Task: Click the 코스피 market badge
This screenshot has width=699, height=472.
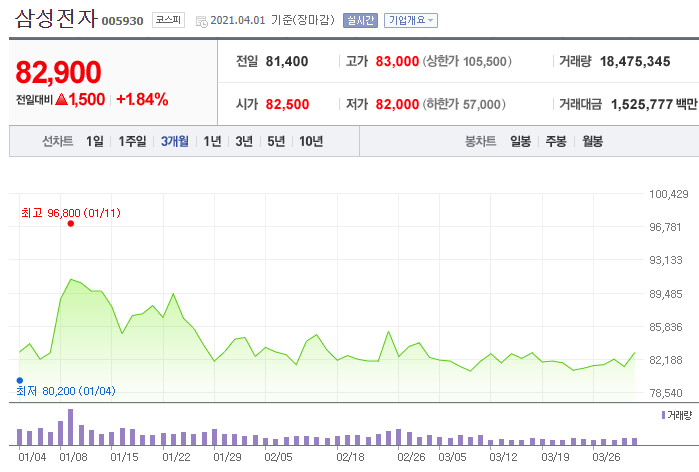Action: 168,20
